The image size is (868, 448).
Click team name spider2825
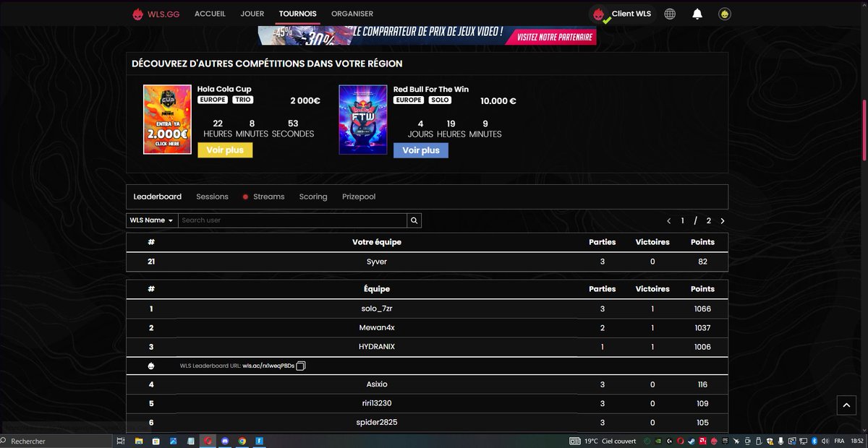pos(377,422)
